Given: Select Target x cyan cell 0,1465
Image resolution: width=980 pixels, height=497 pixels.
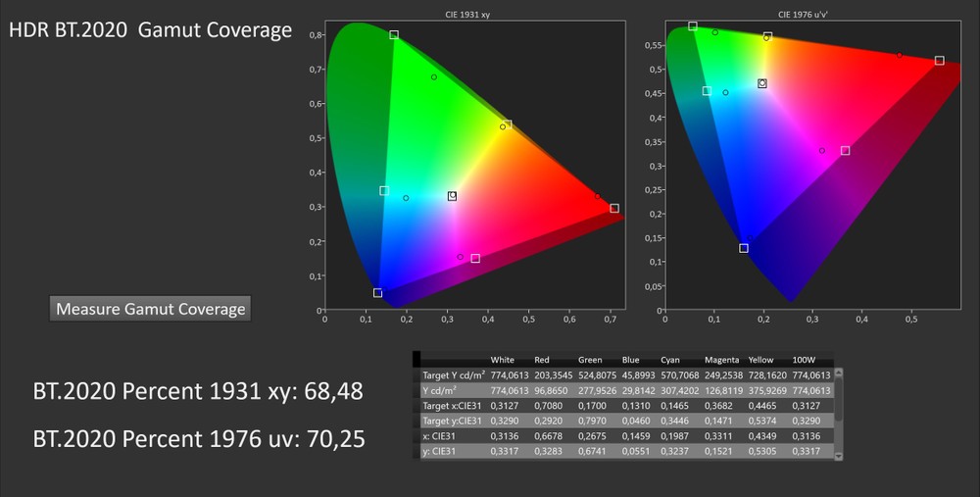Looking at the screenshot, I should coord(674,406).
